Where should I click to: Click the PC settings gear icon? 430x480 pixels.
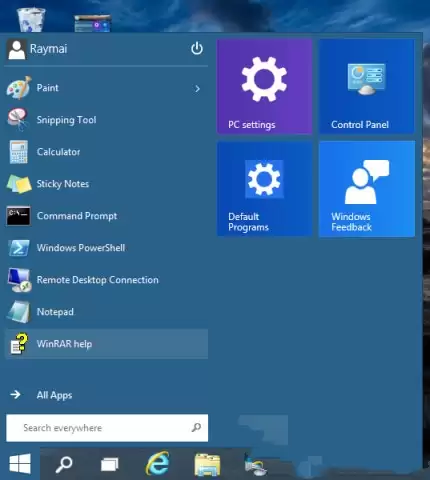(x=264, y=79)
